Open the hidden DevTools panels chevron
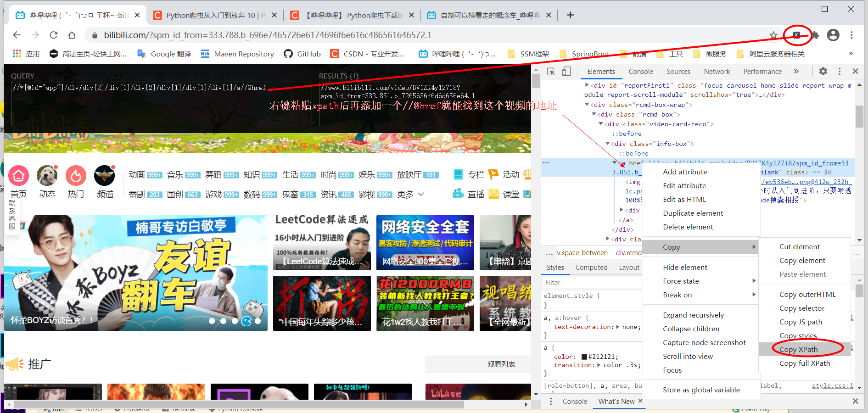This screenshot has height=413, width=868. click(x=797, y=71)
